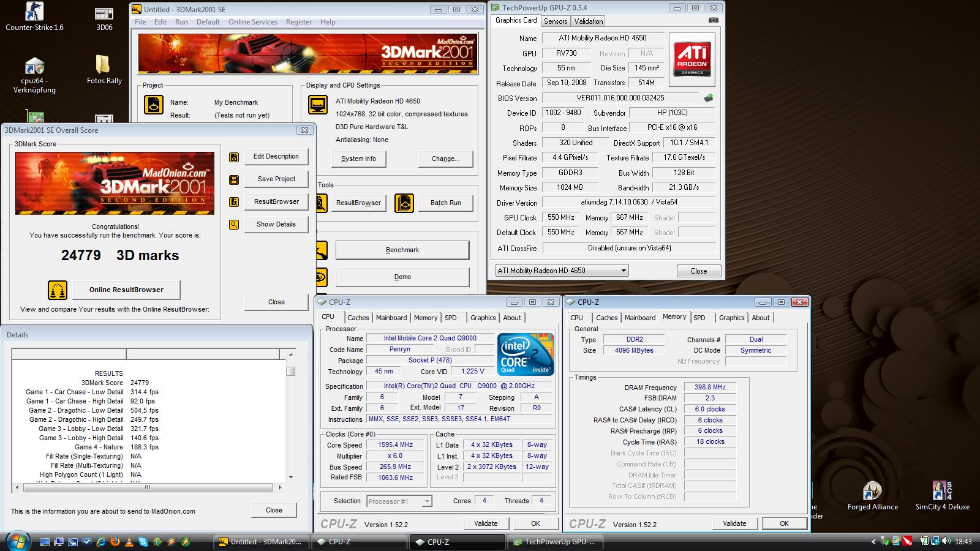Click the Benchmark button in 3DMark
Screen dimensions: 980x551
tap(402, 250)
